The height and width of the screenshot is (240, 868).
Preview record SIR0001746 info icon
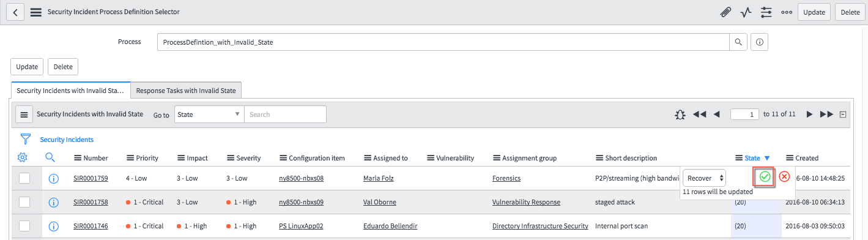[x=53, y=227]
